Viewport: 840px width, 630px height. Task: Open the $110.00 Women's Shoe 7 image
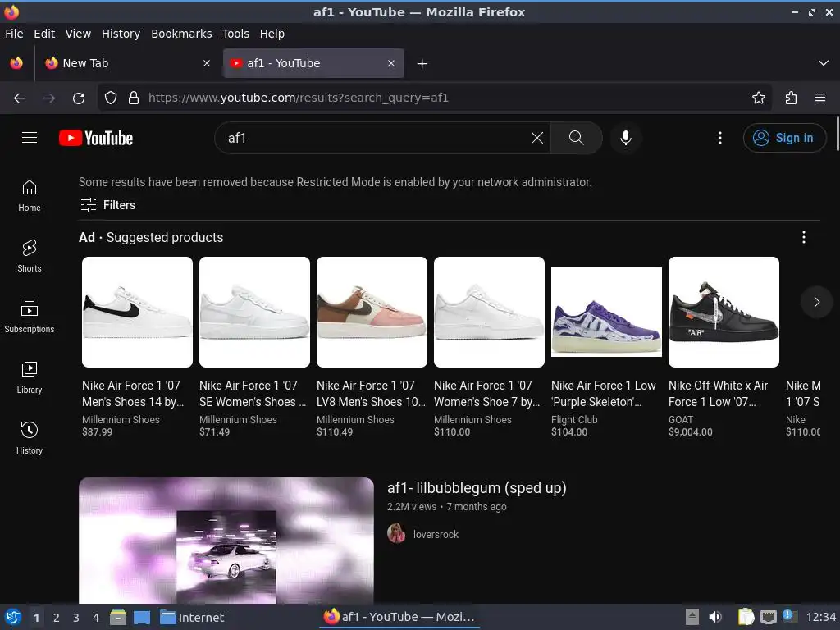pos(489,312)
